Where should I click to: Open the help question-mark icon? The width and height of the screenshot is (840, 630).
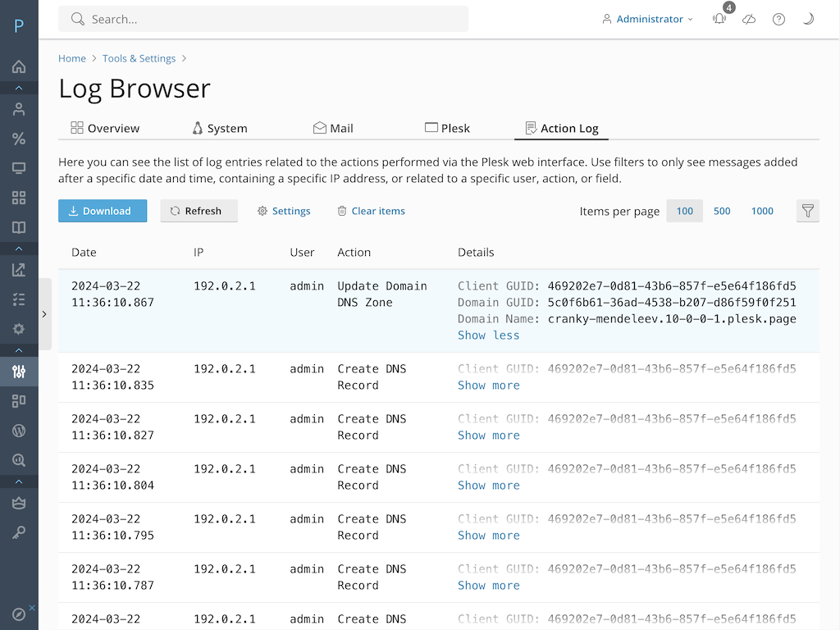[x=778, y=19]
